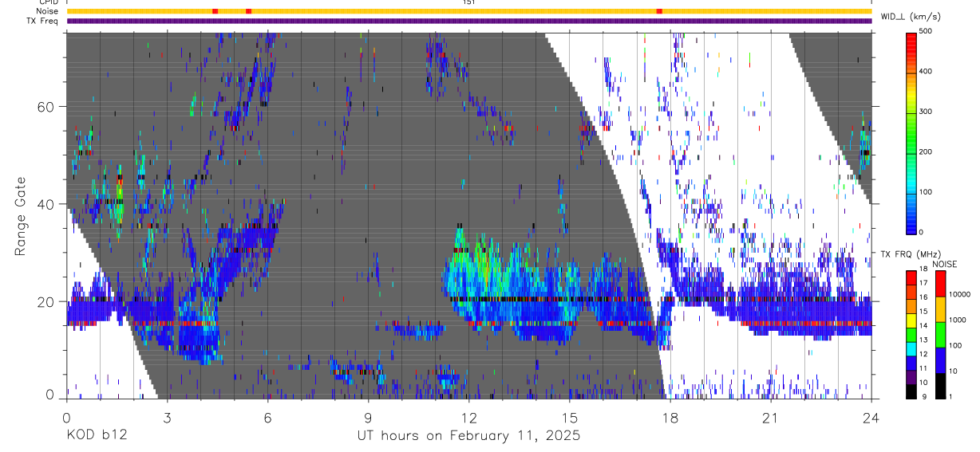980x452 pixels.
Task: Click UT hours axis tick 15
Action: tap(569, 418)
